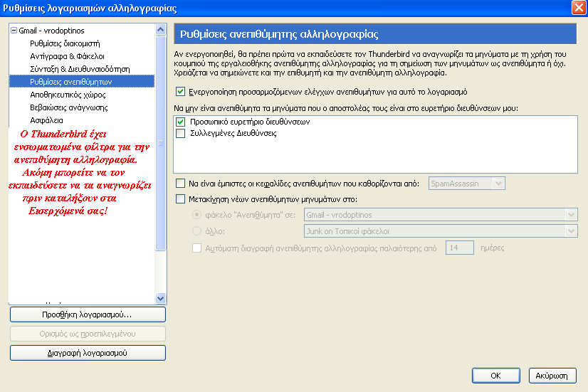588x392 pixels.
Task: Enable trusting junk headers checkbox
Action: (x=180, y=184)
